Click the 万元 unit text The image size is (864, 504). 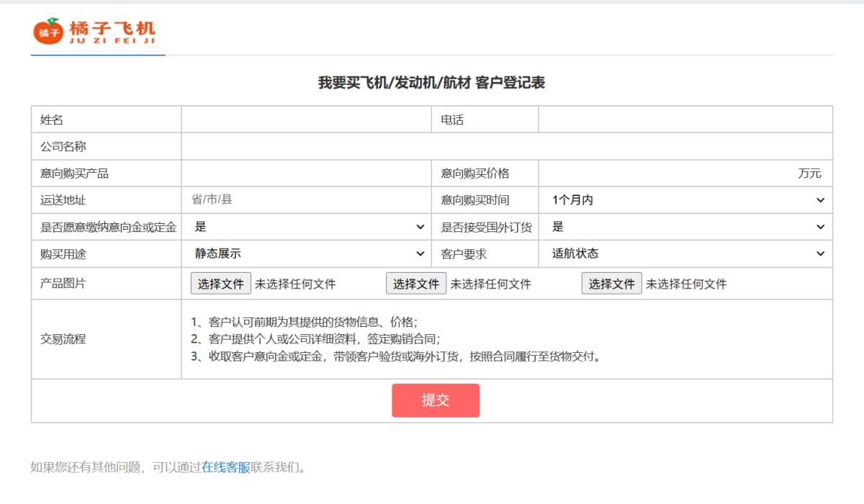tap(809, 174)
